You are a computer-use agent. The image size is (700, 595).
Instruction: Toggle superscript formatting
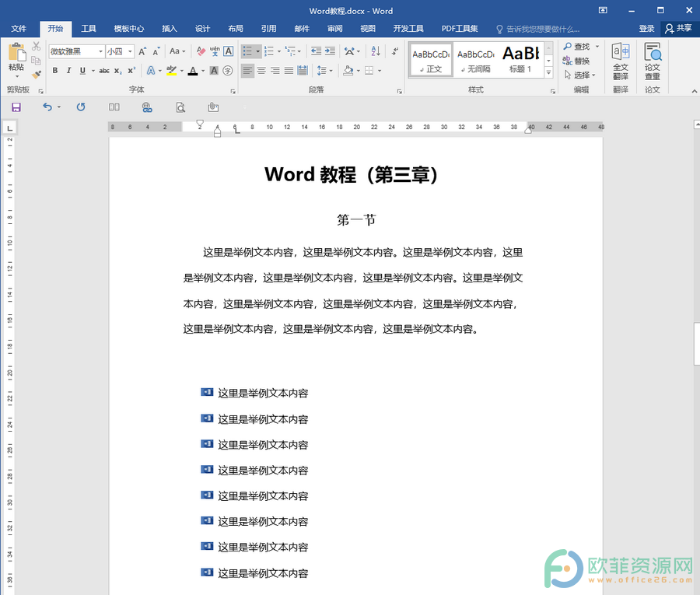click(131, 71)
